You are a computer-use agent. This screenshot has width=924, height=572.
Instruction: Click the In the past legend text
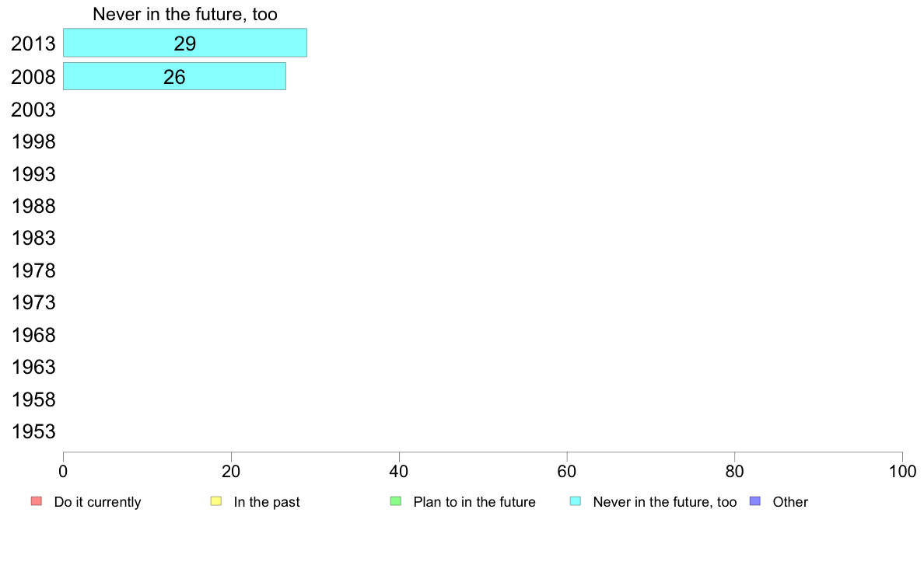pos(267,502)
